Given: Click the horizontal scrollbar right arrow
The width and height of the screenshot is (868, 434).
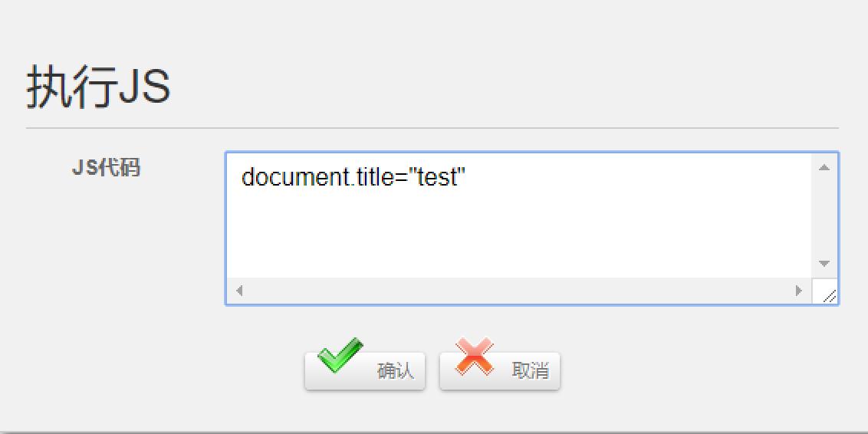Looking at the screenshot, I should (799, 291).
